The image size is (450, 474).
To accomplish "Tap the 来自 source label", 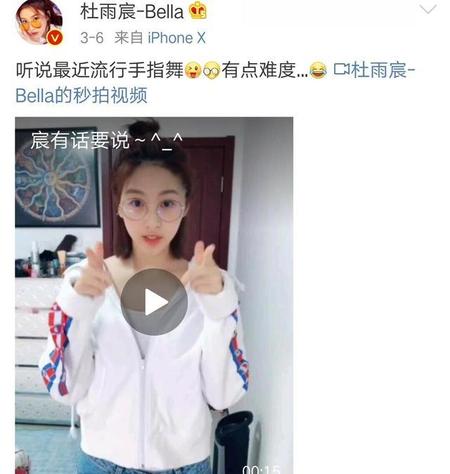I will tap(129, 38).
